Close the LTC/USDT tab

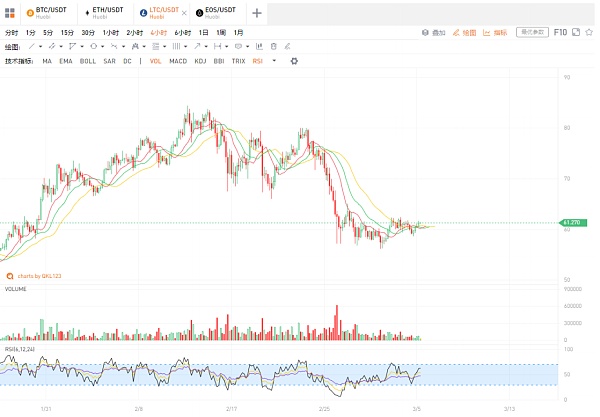coord(184,13)
